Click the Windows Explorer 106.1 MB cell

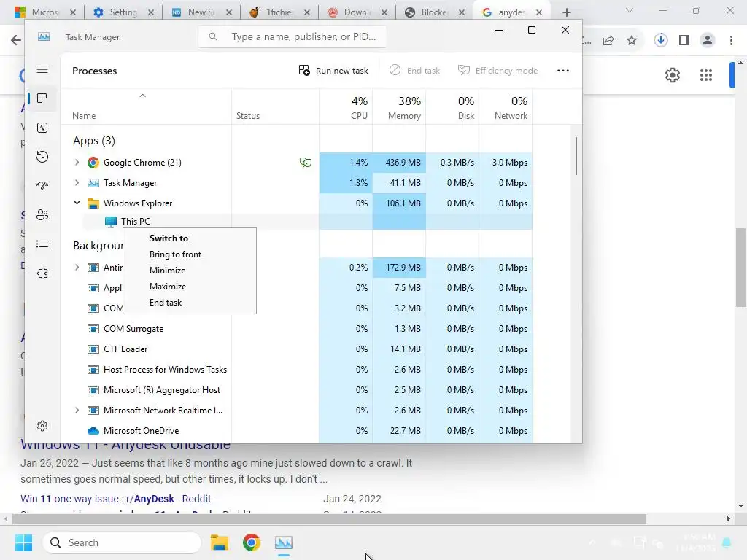399,203
